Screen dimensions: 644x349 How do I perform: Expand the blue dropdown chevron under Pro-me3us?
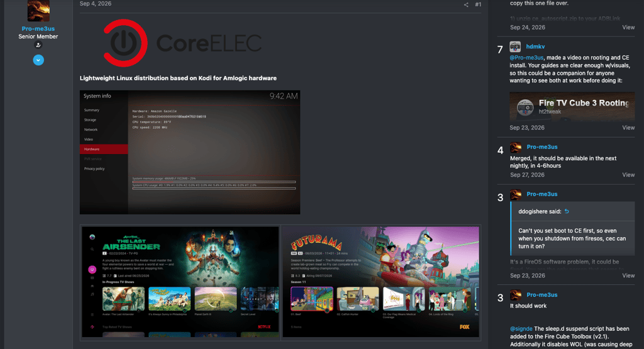coord(38,60)
